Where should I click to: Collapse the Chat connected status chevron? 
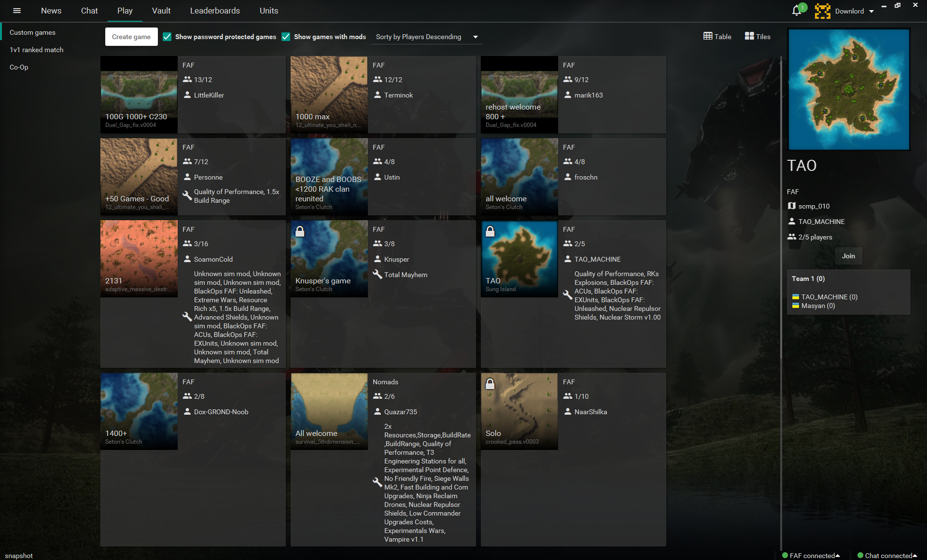(x=915, y=555)
